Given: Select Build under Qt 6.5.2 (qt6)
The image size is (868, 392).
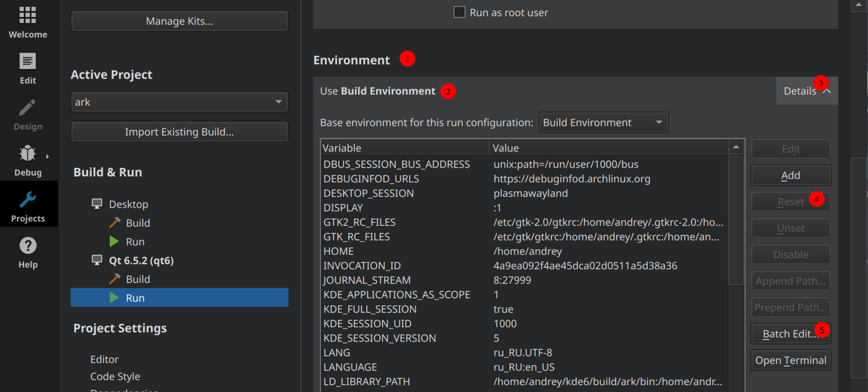Looking at the screenshot, I should click(x=138, y=279).
